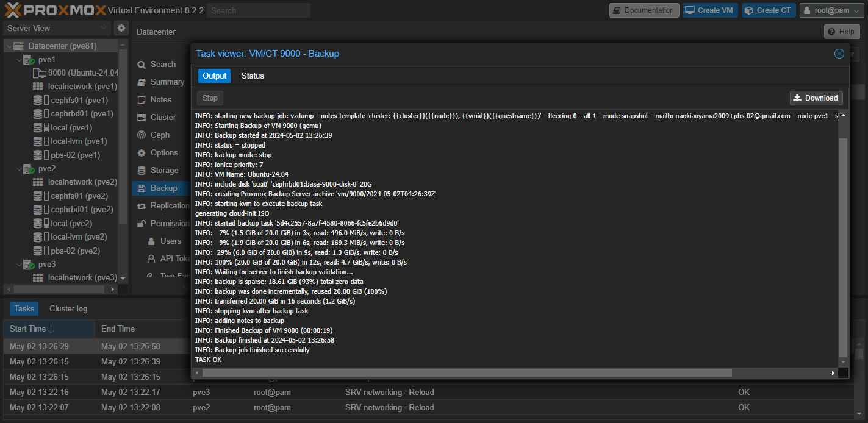The image size is (868, 423).
Task: Click the pve2 node server icon
Action: [29, 169]
